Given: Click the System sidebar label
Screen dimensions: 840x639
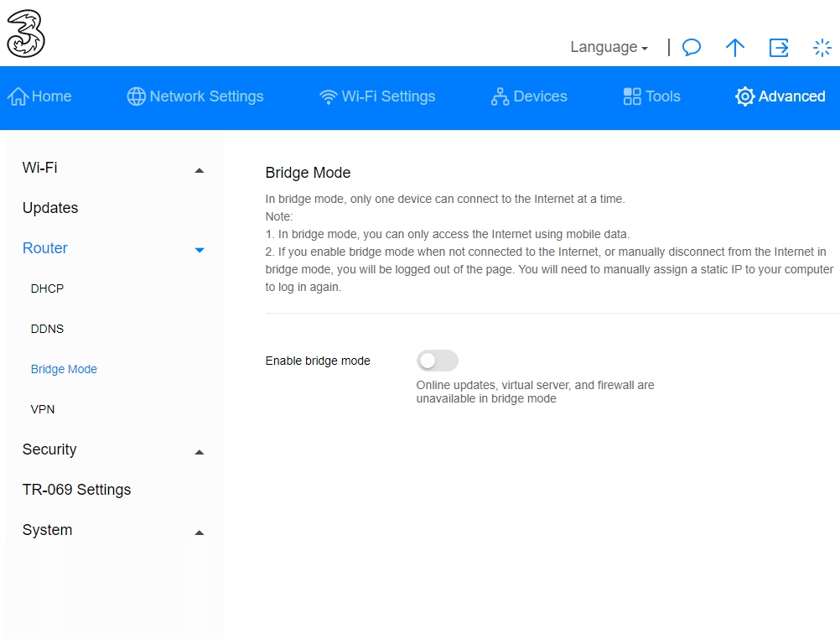Looking at the screenshot, I should pos(47,530).
